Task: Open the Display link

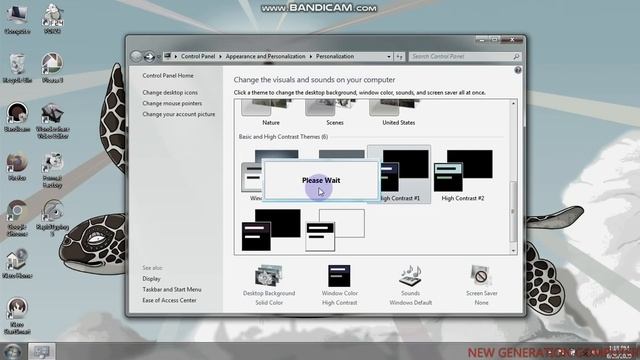Action: point(151,279)
